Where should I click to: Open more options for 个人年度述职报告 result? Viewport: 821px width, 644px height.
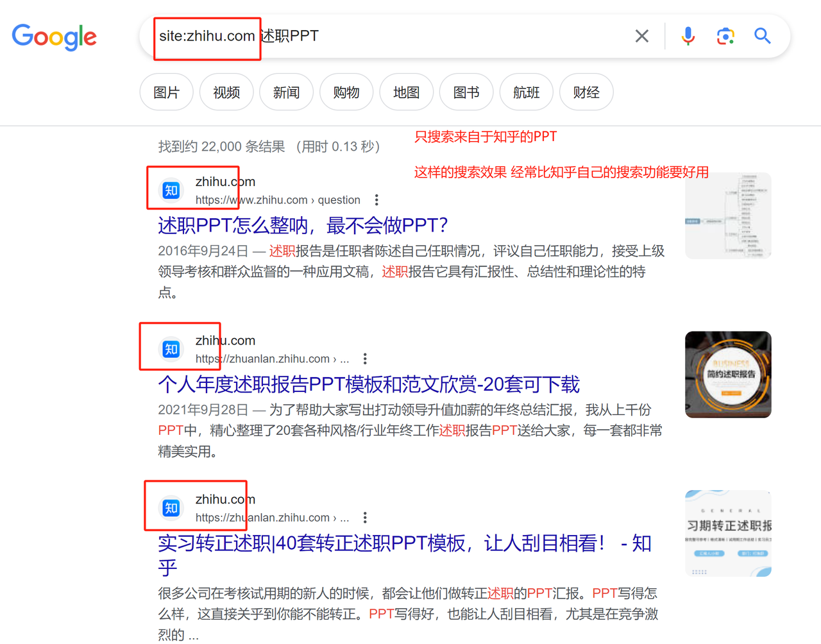click(x=365, y=359)
